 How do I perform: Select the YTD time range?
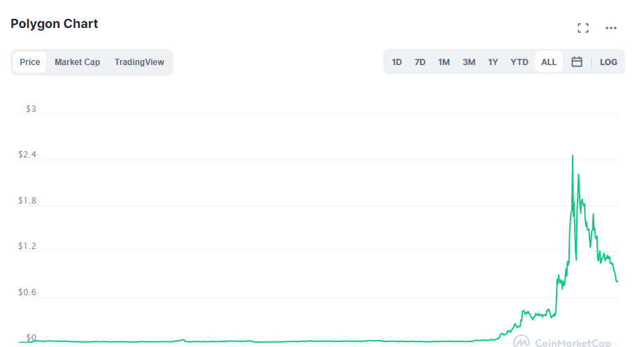pyautogui.click(x=519, y=62)
